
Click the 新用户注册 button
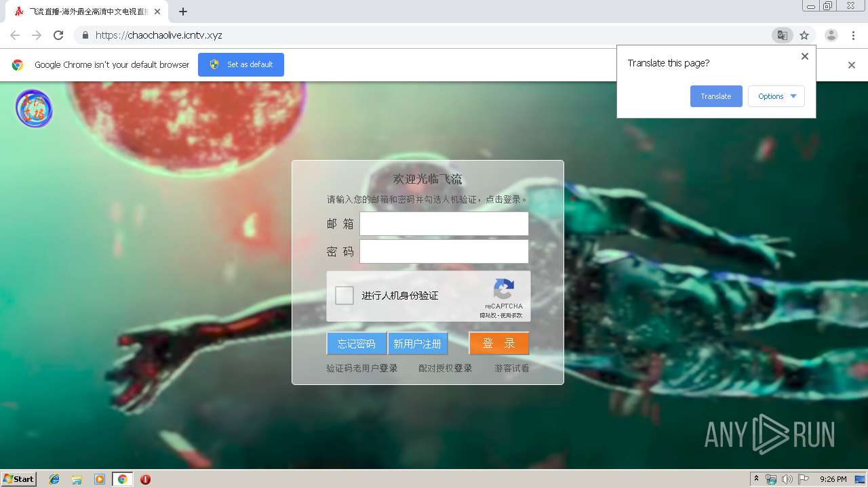[x=418, y=344]
